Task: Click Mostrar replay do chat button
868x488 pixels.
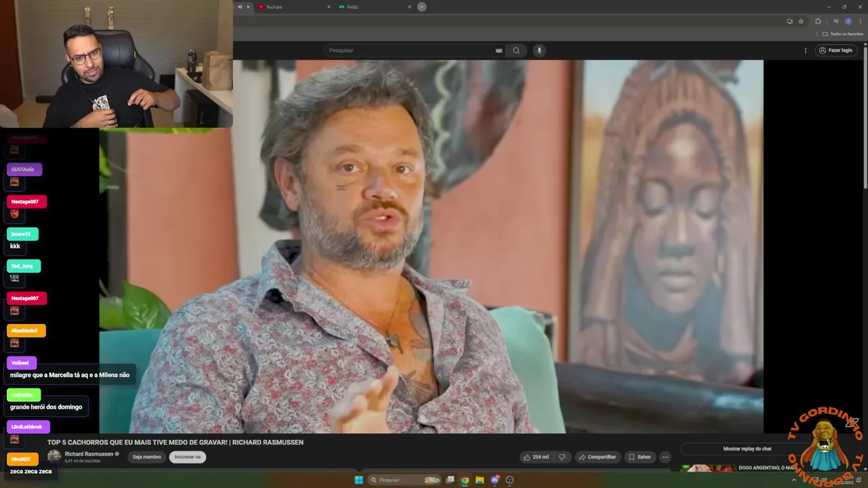Action: point(747,449)
